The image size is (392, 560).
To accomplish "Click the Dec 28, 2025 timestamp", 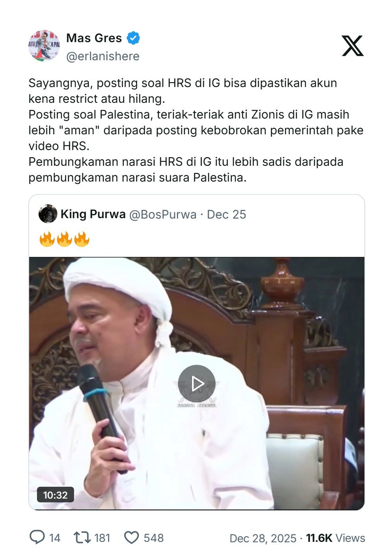I will [x=263, y=538].
